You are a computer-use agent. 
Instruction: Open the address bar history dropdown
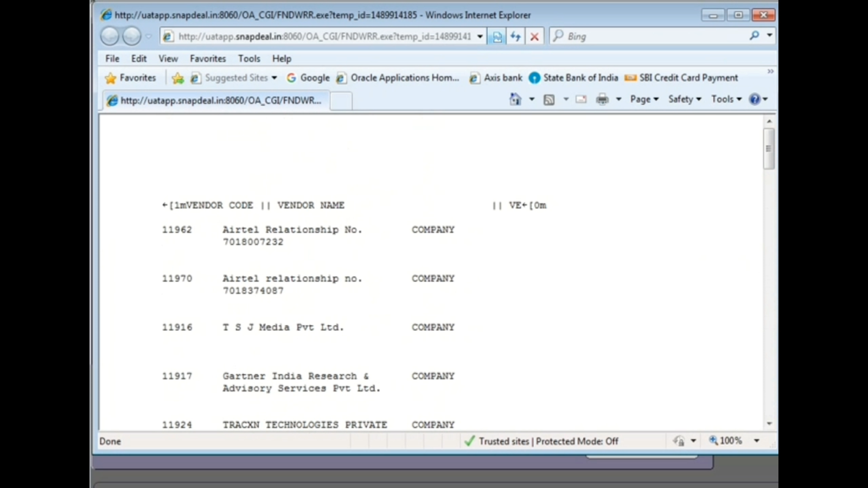[x=479, y=36]
